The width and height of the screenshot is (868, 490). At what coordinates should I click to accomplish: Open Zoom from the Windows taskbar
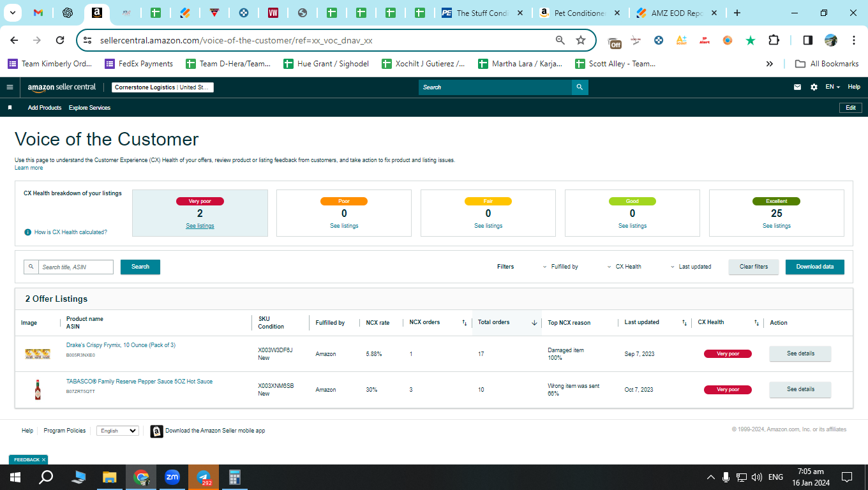coord(172,477)
